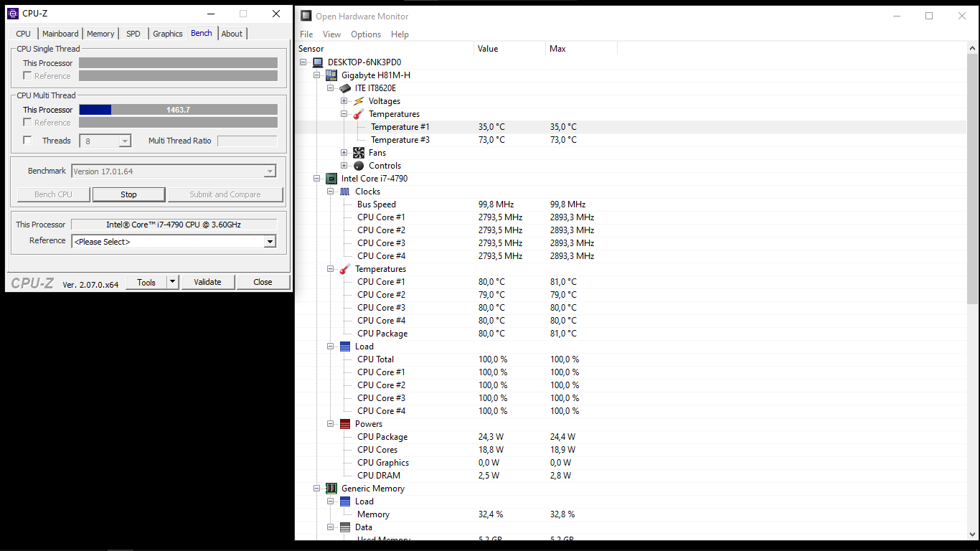Viewport: 980px width, 551px height.
Task: Click the Voltages lightning bolt icon
Action: pos(359,101)
